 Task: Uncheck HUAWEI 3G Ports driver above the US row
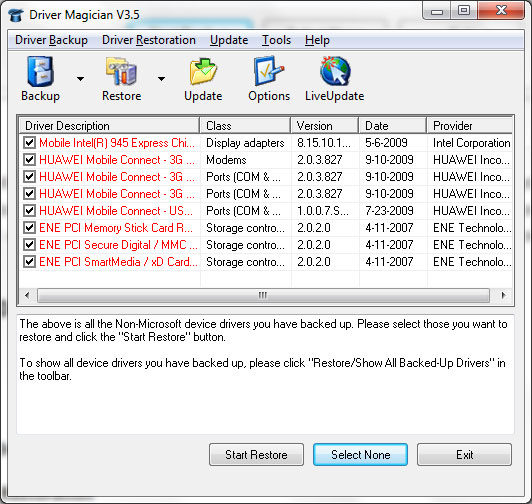click(30, 193)
